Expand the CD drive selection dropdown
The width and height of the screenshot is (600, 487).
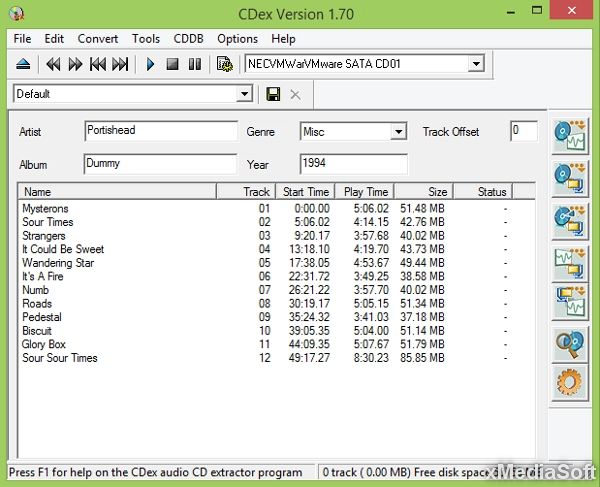pos(476,64)
